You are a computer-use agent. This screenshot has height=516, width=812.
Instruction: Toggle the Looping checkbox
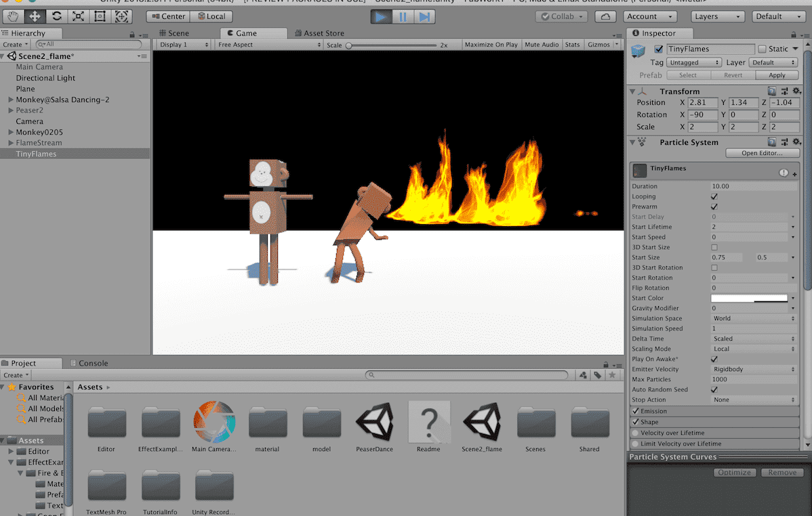(714, 196)
